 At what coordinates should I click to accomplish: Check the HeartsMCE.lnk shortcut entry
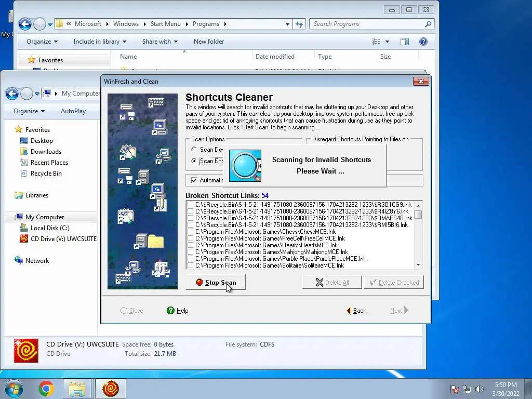click(x=190, y=245)
